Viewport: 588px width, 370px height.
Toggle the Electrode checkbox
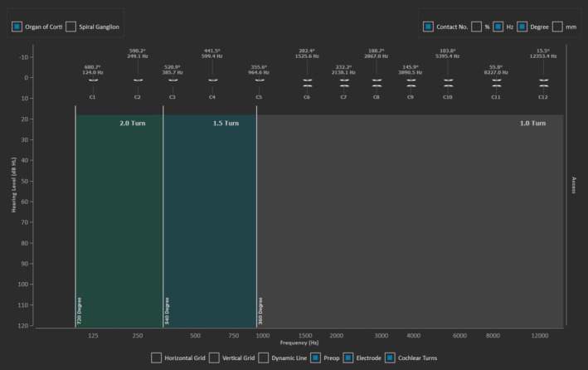point(348,358)
